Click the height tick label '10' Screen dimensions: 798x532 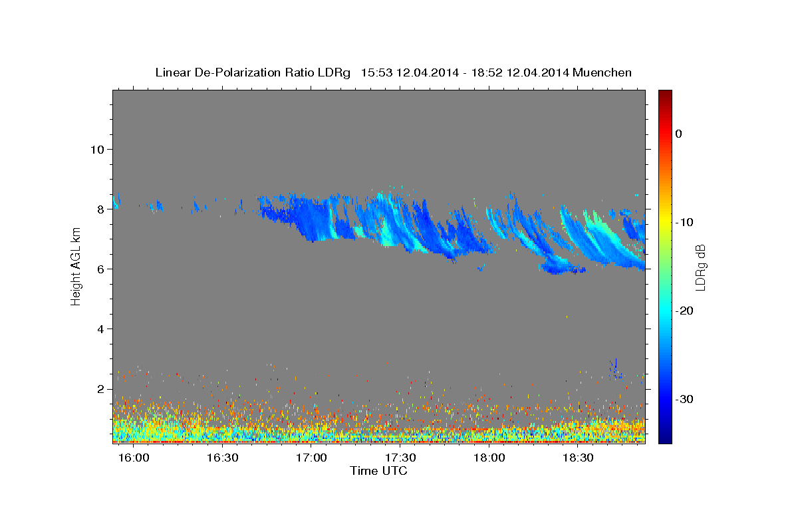pos(96,149)
